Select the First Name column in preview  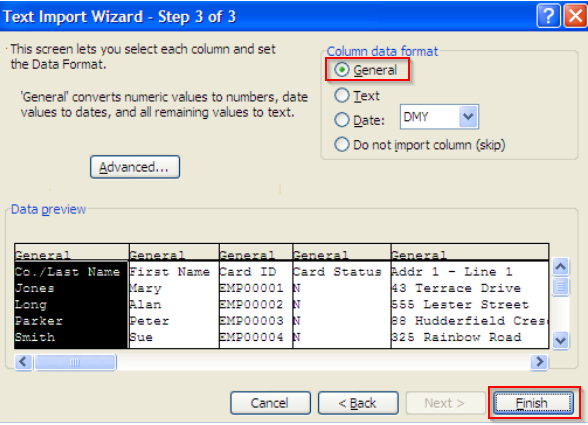[174, 296]
